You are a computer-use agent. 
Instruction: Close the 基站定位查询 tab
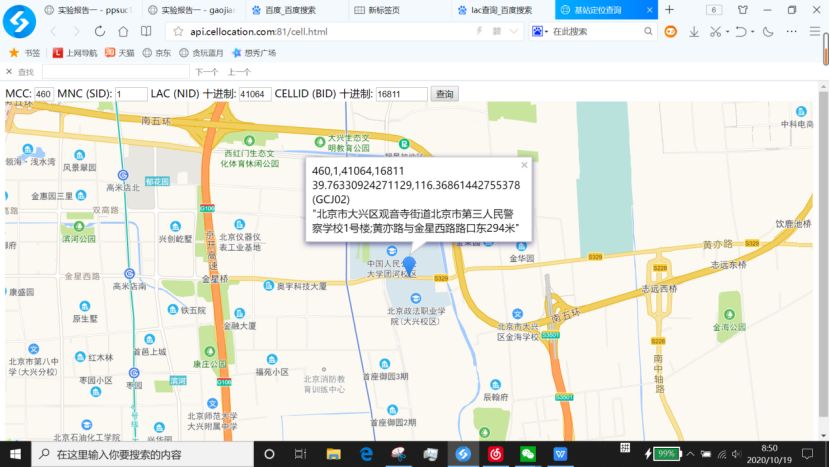(x=649, y=10)
